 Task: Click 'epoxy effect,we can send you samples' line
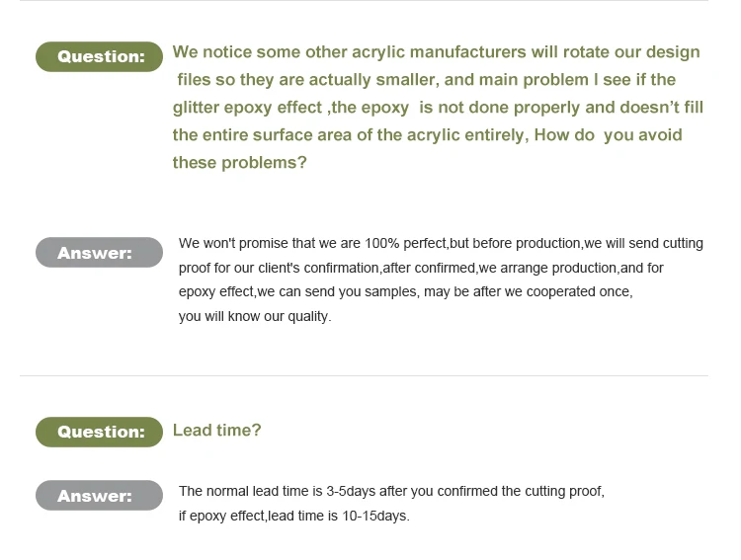(405, 292)
